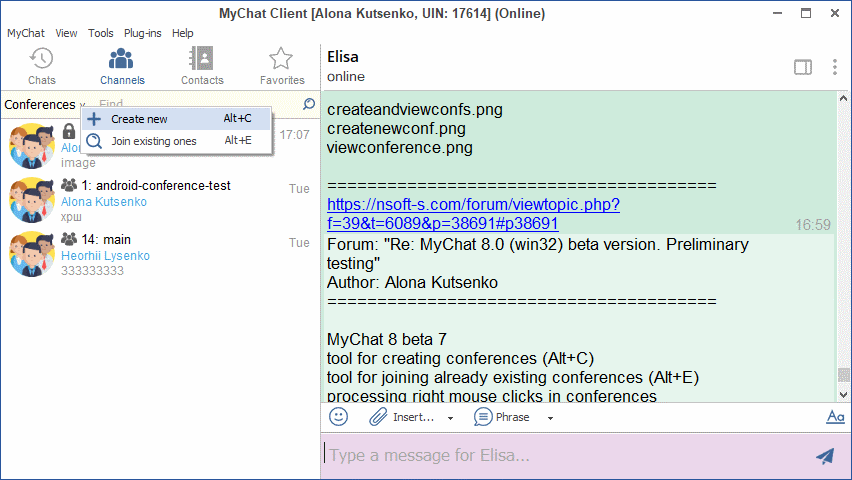Open the Chats history tab
The width and height of the screenshot is (852, 480).
coord(41,66)
